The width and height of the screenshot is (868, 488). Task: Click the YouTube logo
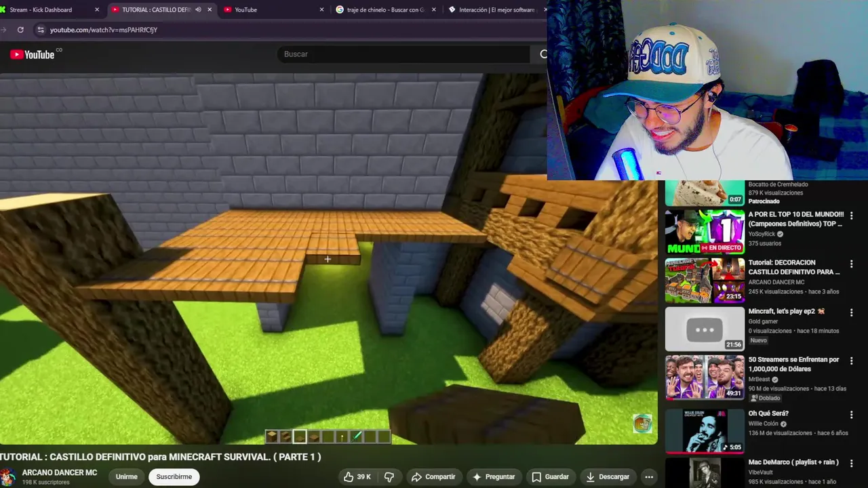coord(32,54)
